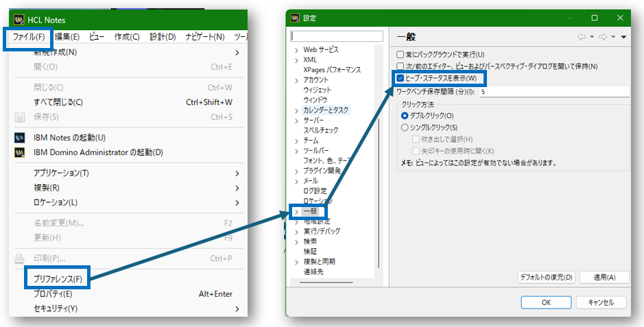Image resolution: width=644 pixels, height=327 pixels.
Task: Select スペルチェック tree item
Action: tap(321, 130)
